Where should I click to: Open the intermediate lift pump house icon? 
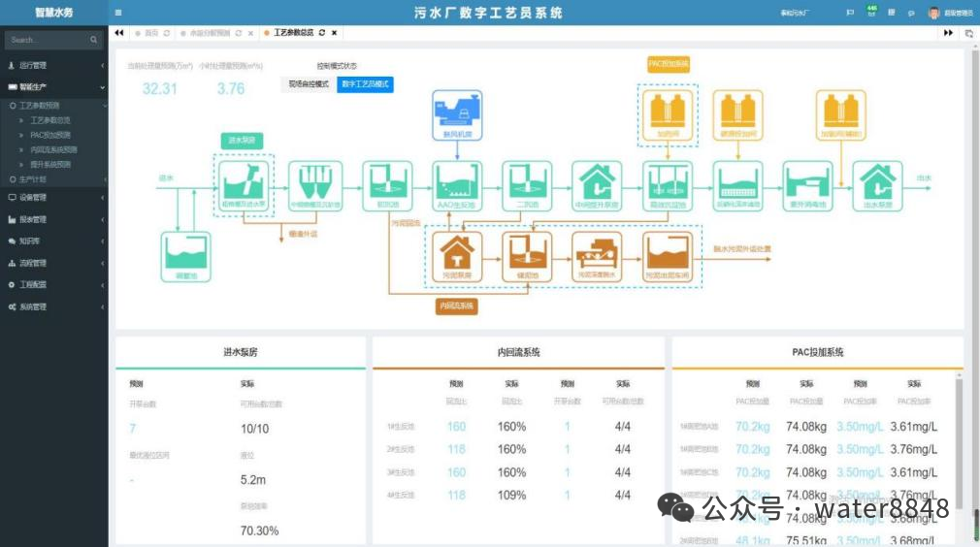(597, 185)
